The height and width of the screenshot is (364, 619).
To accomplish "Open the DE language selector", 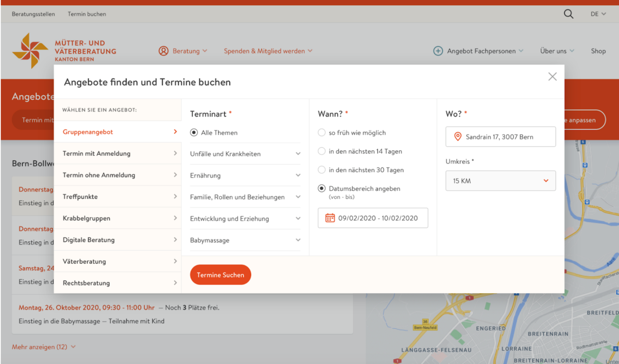I will point(598,14).
